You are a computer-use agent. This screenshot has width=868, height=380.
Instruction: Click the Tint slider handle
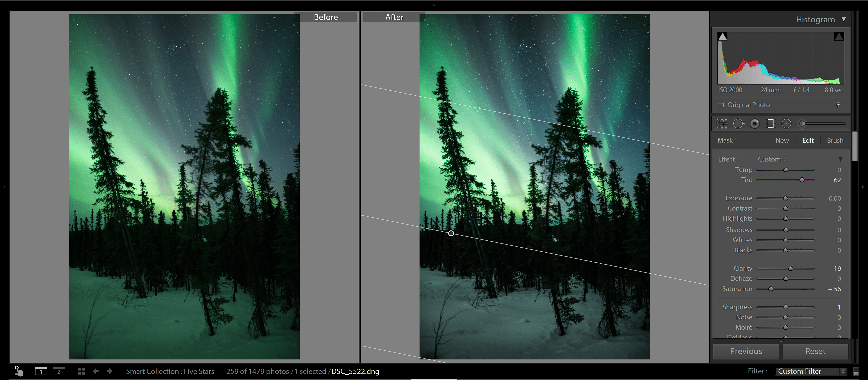coord(802,180)
